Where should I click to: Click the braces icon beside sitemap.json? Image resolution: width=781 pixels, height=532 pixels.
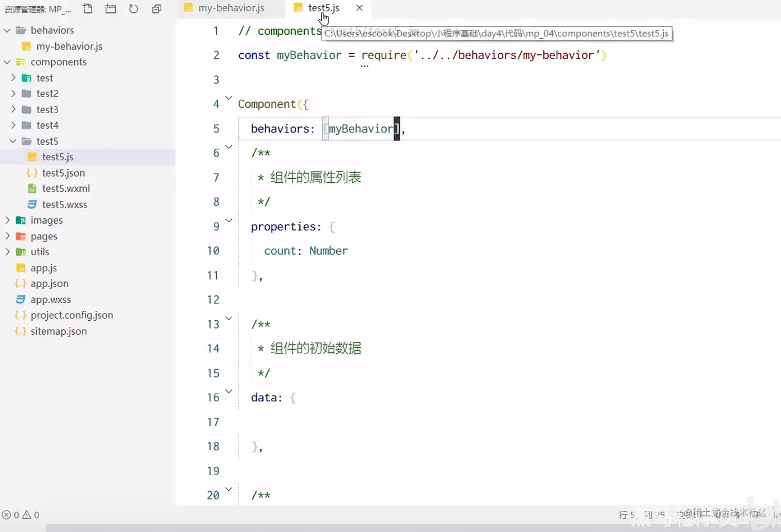click(21, 331)
